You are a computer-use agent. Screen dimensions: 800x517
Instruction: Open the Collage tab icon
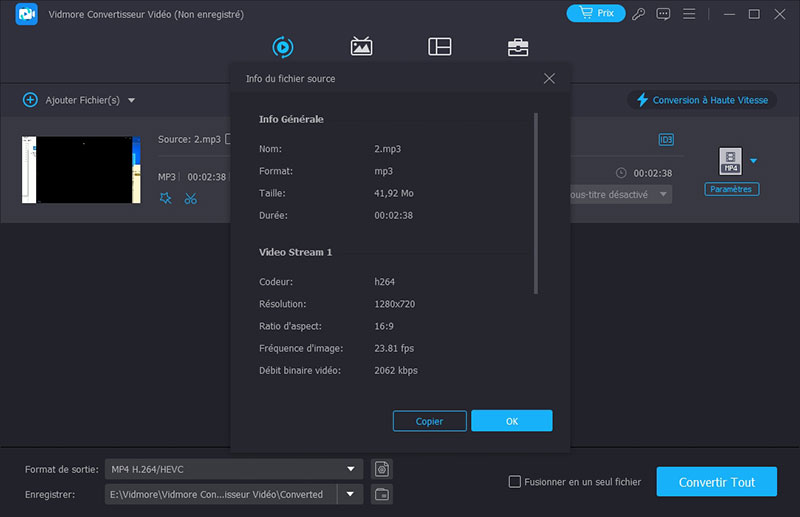tap(439, 47)
